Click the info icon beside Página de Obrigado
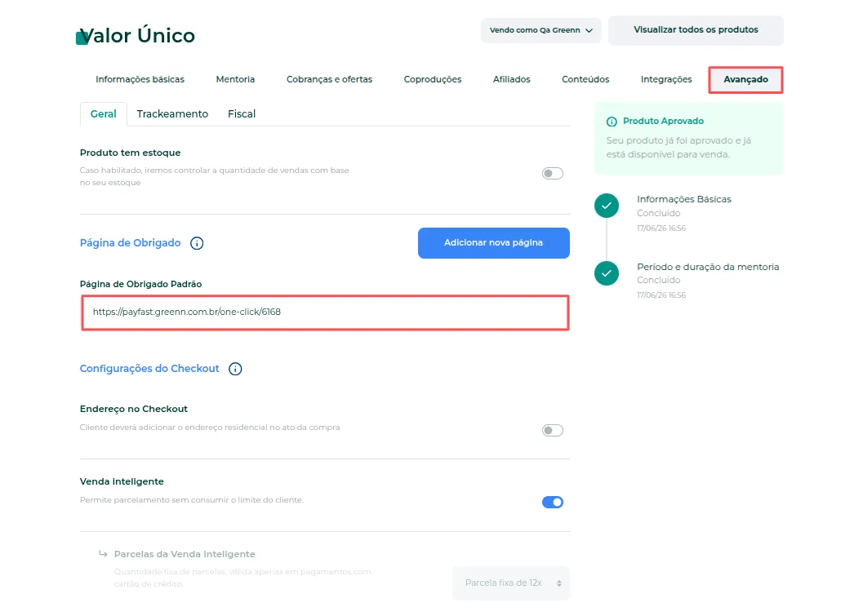863x616 pixels. coord(197,243)
